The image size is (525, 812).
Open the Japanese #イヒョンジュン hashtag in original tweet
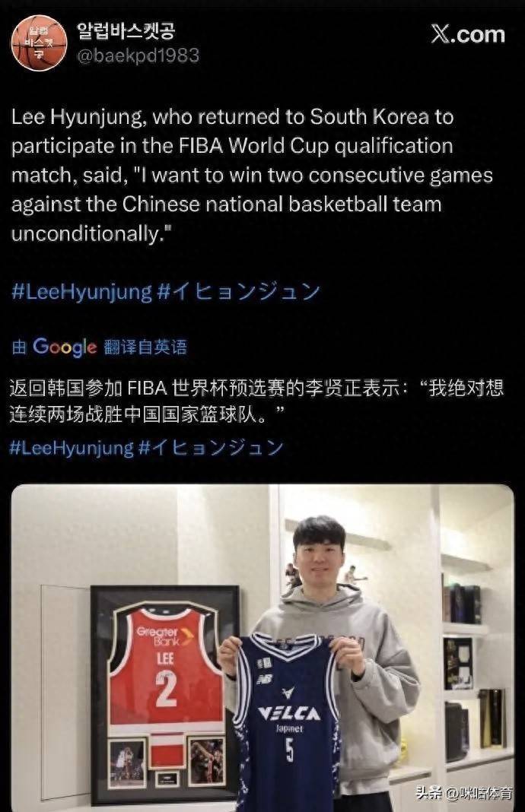[x=239, y=291]
